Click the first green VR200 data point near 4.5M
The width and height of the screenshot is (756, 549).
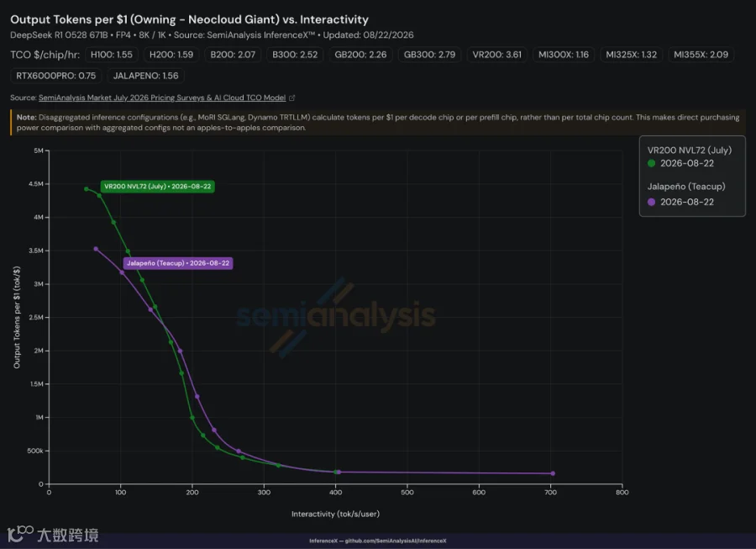87,189
